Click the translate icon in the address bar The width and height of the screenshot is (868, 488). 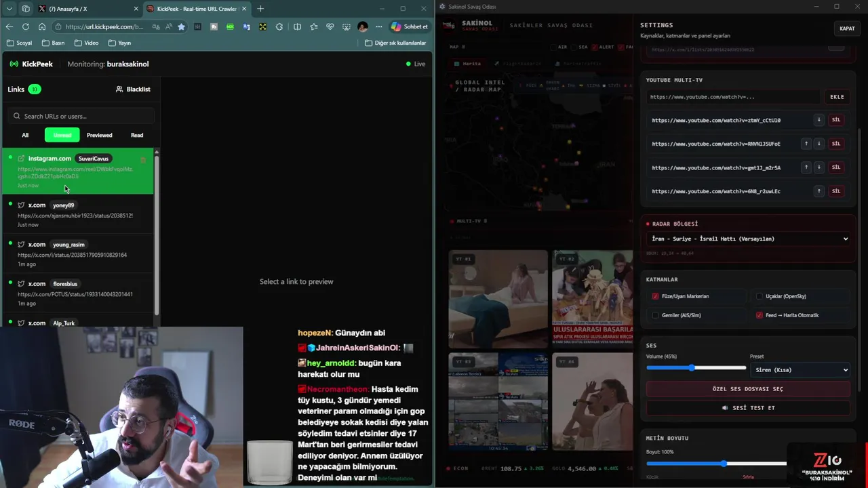[157, 26]
